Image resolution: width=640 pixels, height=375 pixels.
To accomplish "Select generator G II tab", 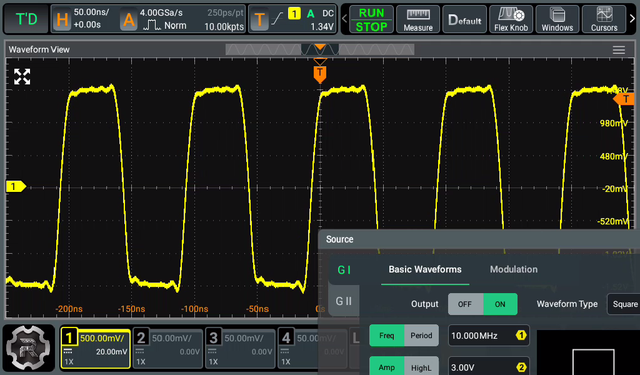I will click(x=344, y=301).
